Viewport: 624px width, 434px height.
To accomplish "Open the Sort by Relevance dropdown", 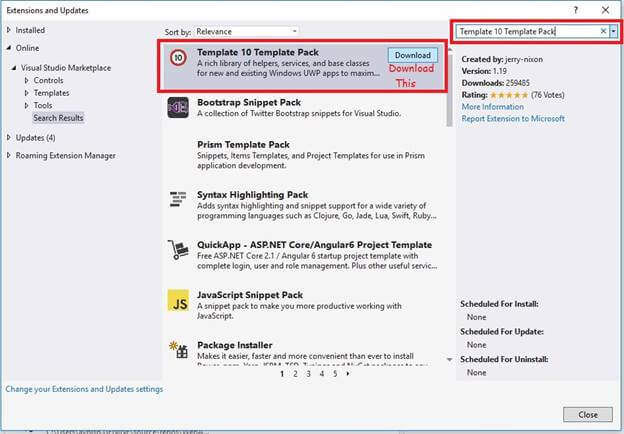I will (x=246, y=31).
